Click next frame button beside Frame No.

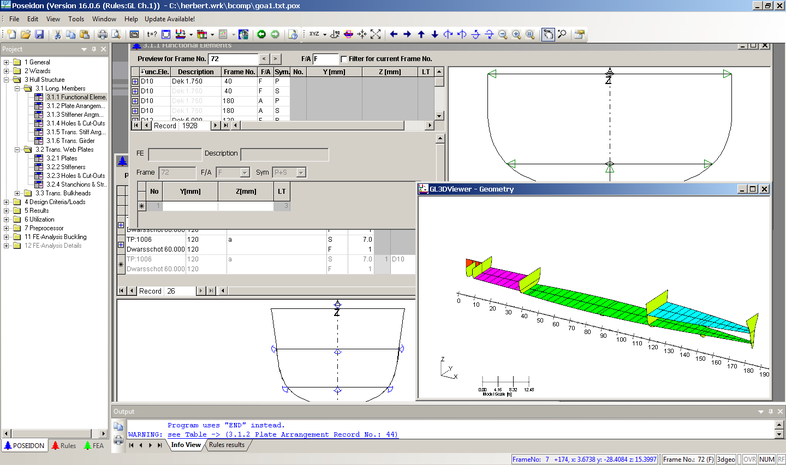pyautogui.click(x=277, y=59)
